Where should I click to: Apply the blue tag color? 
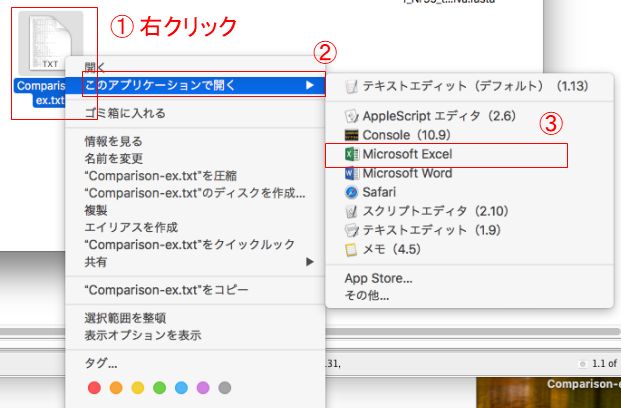(181, 387)
